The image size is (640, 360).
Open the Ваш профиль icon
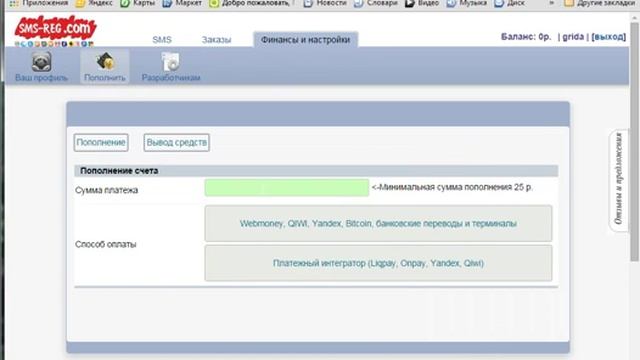coord(41,67)
